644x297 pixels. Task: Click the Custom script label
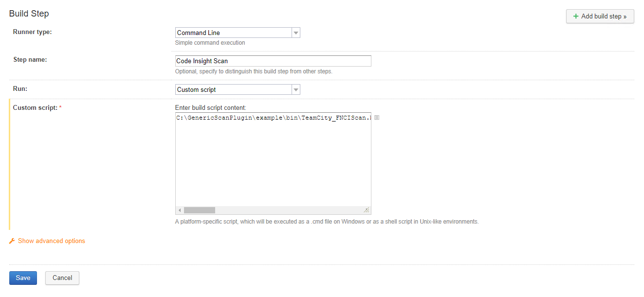pyautogui.click(x=35, y=107)
